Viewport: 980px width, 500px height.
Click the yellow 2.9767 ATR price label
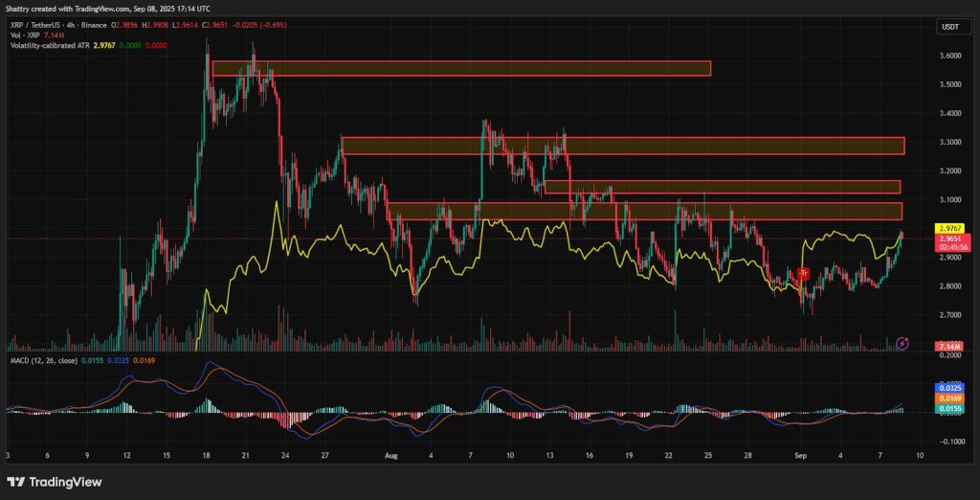(x=949, y=228)
